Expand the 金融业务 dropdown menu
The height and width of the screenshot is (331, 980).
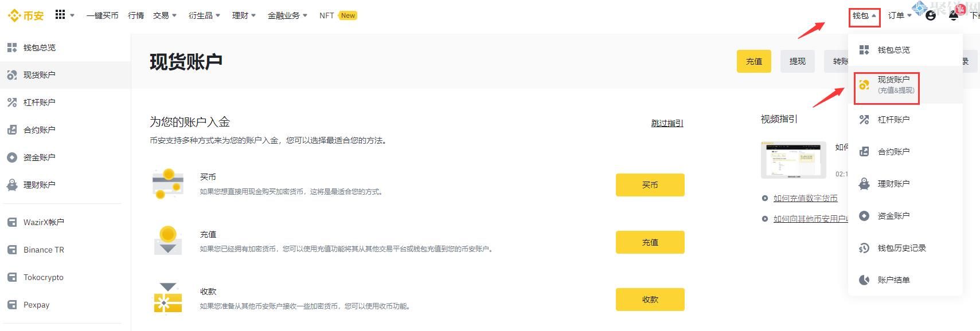tap(287, 15)
